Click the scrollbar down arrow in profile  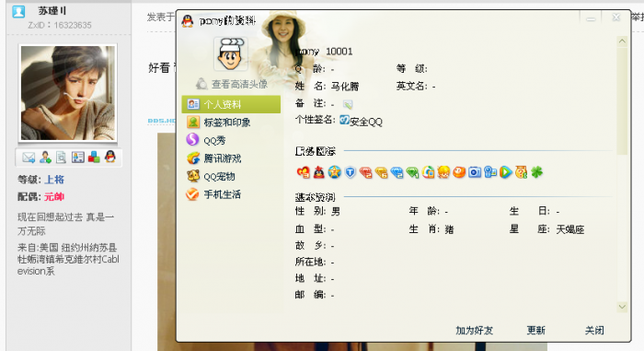(x=622, y=307)
